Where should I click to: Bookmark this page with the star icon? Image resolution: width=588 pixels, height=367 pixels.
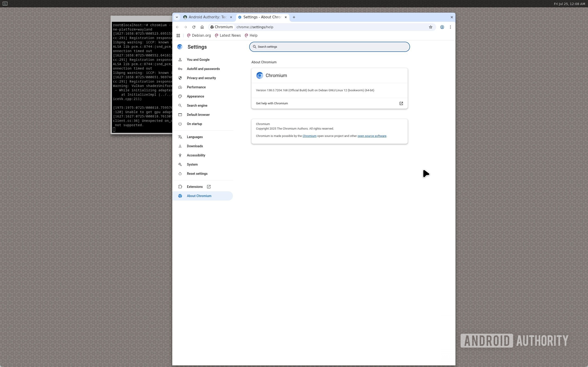pyautogui.click(x=430, y=27)
